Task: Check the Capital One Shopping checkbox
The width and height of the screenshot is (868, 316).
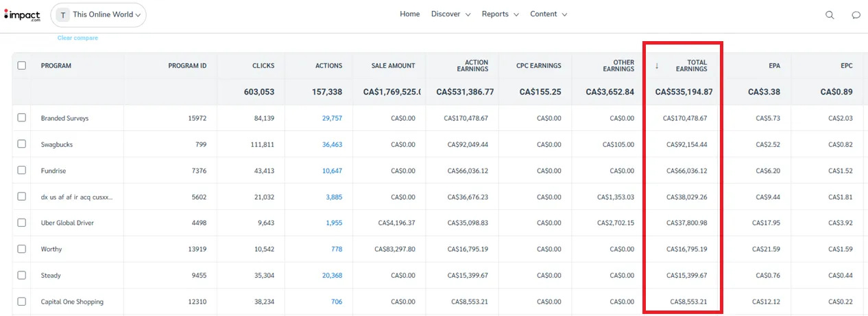Action: 22,301
